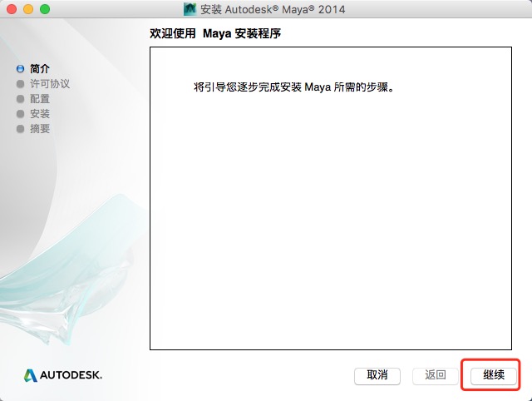Click the 取消 (Cancel) button
Screen dimensions: 532x401
tap(377, 375)
